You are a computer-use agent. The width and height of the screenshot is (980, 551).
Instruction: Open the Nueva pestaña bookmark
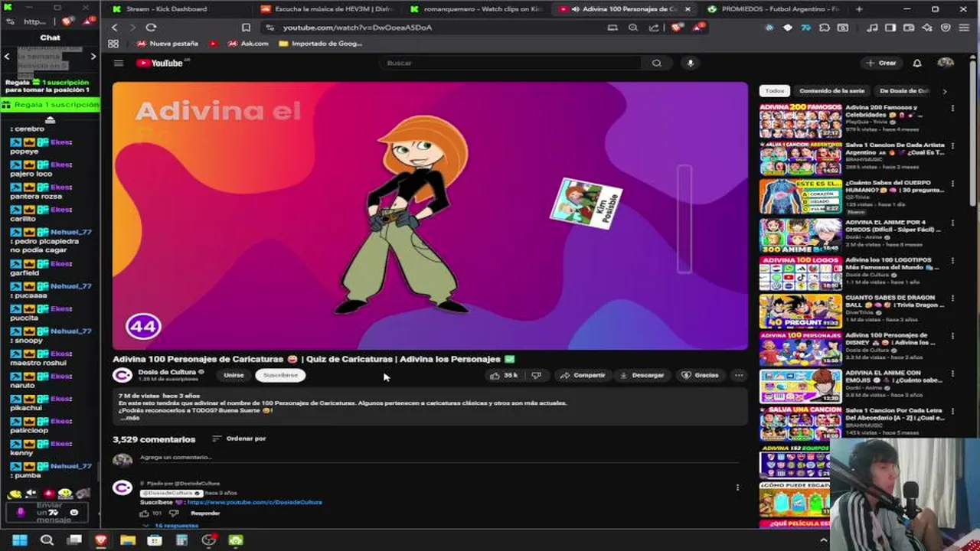168,44
